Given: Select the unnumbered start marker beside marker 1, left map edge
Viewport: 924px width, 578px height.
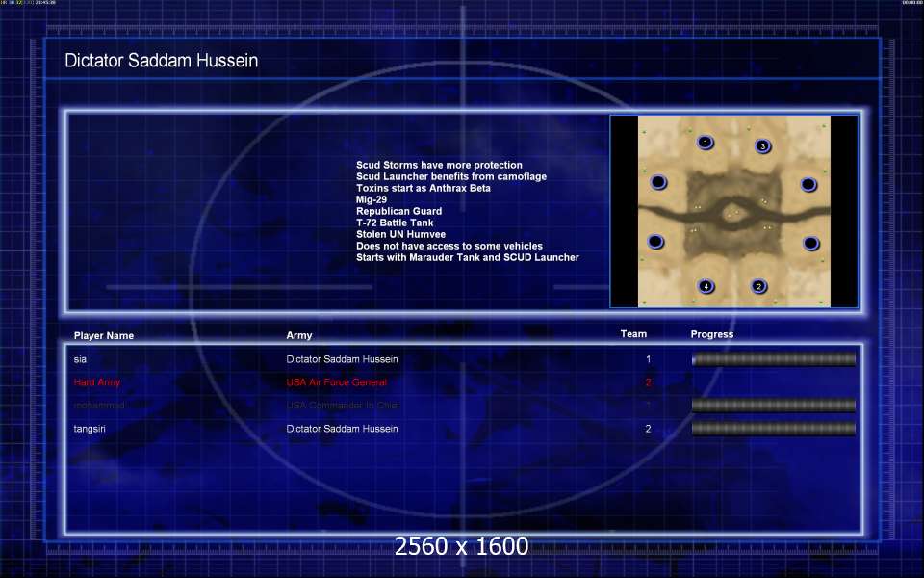Looking at the screenshot, I should 658,182.
